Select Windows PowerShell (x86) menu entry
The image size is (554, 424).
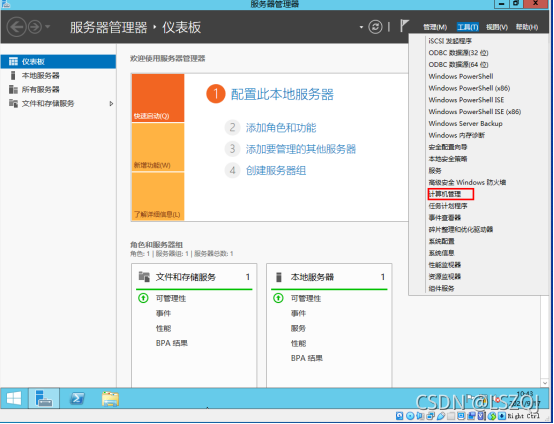tap(469, 88)
